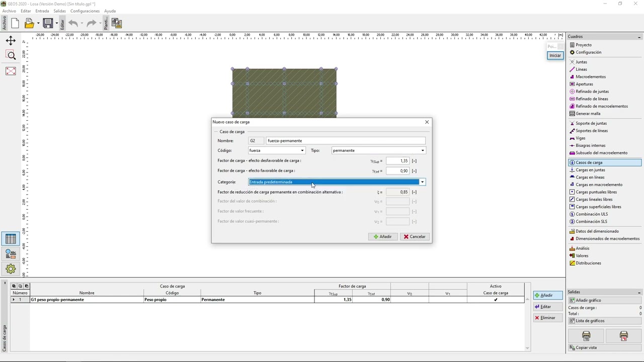Print the document with the left printer icon
This screenshot has width=644, height=362.
(586, 336)
